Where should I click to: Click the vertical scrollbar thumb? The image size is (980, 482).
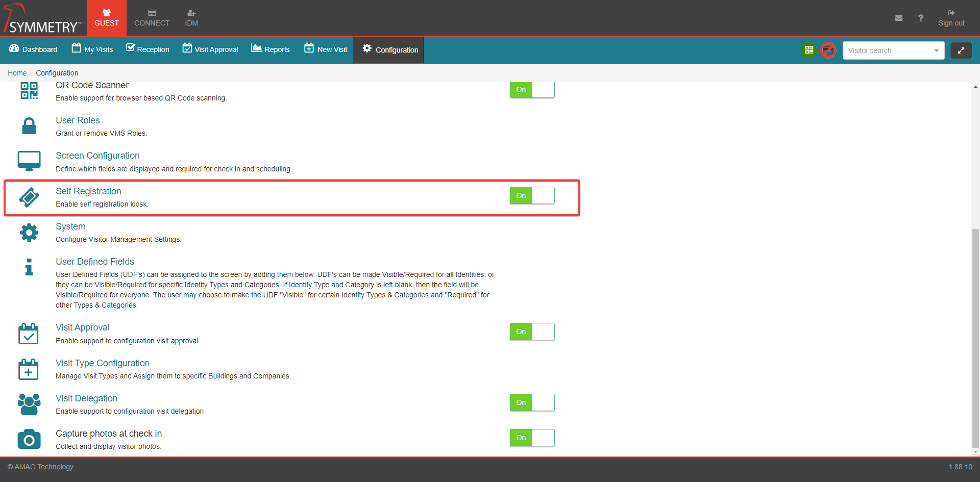pos(975,338)
